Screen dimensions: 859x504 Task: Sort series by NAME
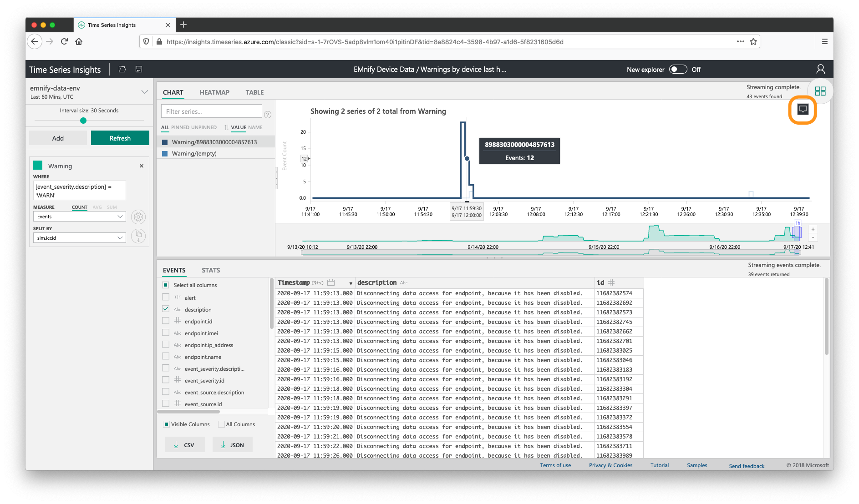click(x=255, y=127)
